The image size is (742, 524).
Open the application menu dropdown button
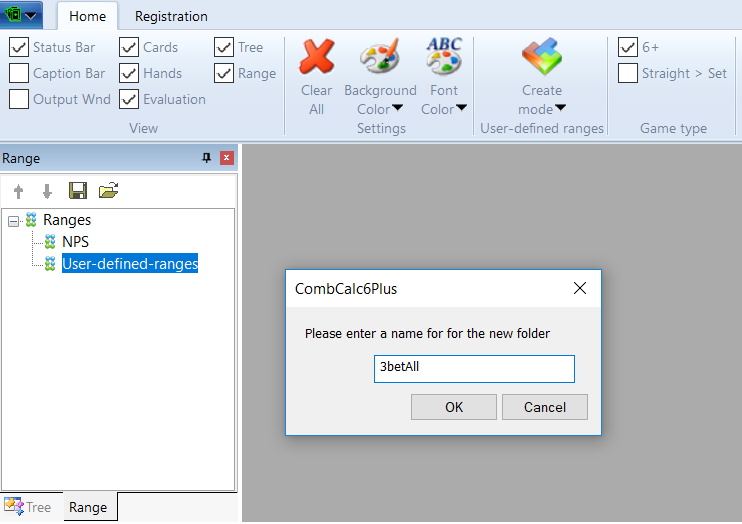click(x=22, y=15)
